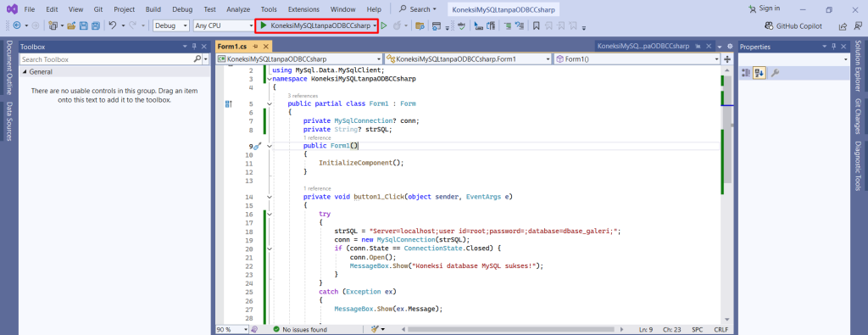Open the Extensions menu
Screen dimensions: 868x335
304,9
